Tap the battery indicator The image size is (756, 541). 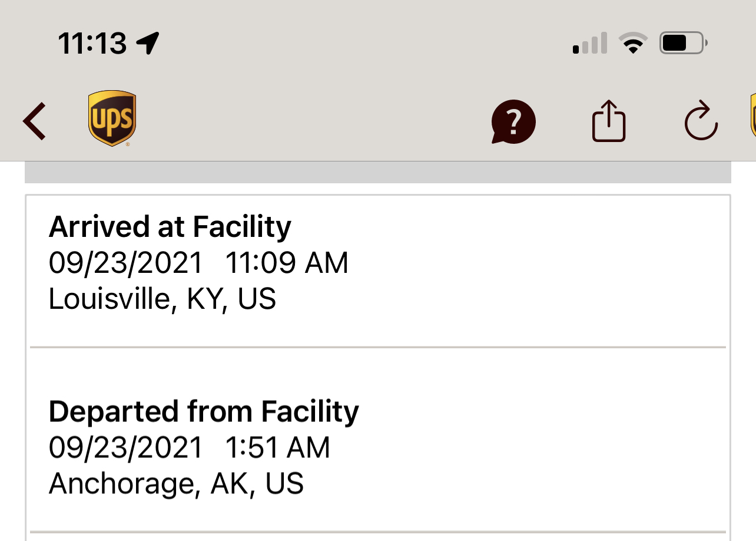(x=683, y=43)
